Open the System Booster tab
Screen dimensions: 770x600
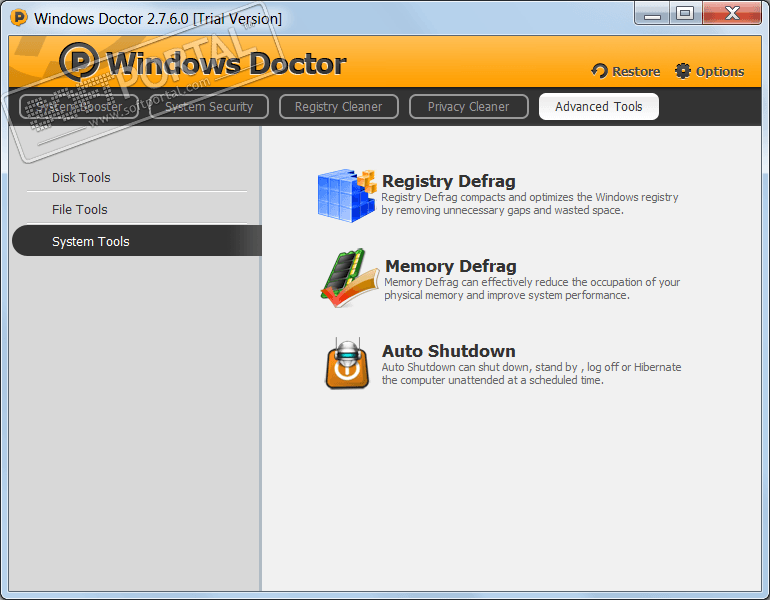point(79,107)
